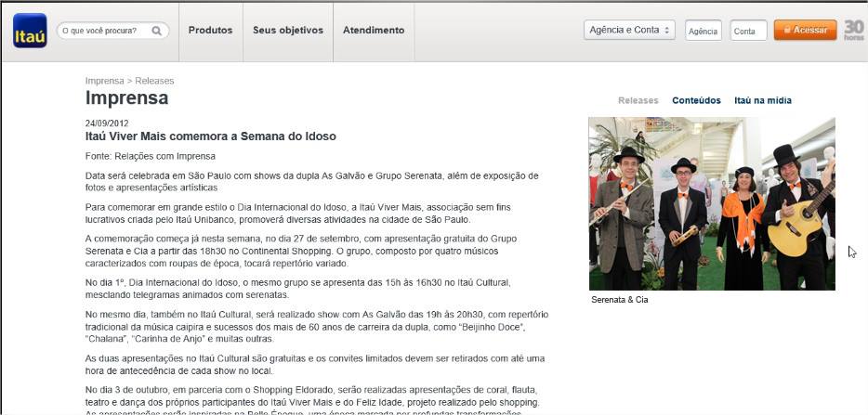Screen dimensions: 868x415
Task: Open the Produtos menu
Action: click(210, 31)
